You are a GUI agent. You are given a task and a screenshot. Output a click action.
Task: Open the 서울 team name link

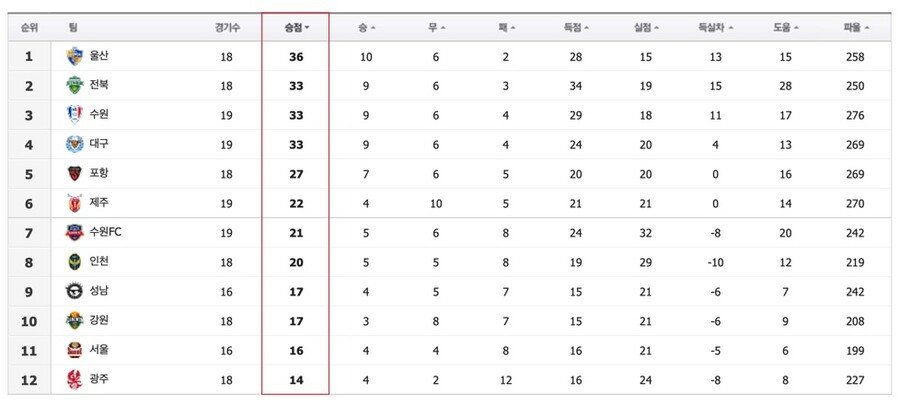point(99,350)
